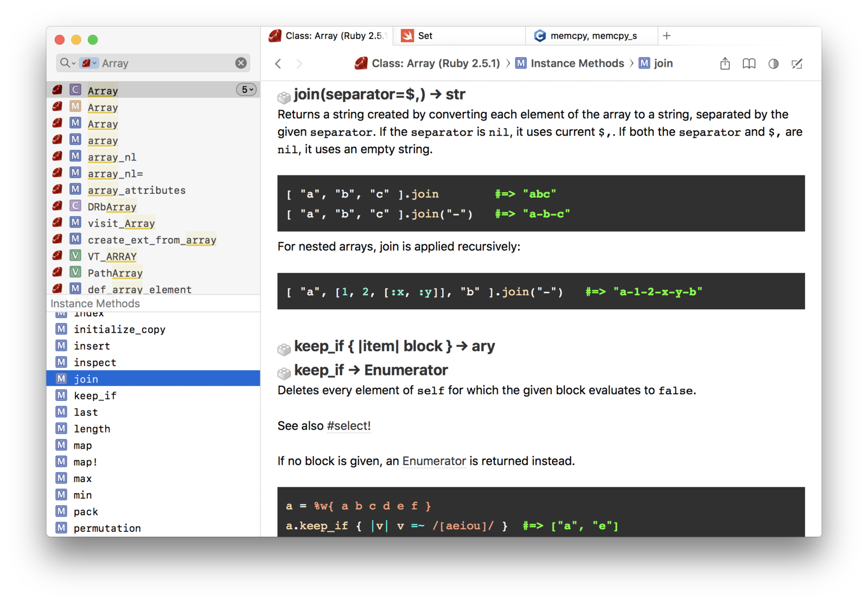Click the keep_if → Enumerator heading
The image size is (868, 603).
371,370
